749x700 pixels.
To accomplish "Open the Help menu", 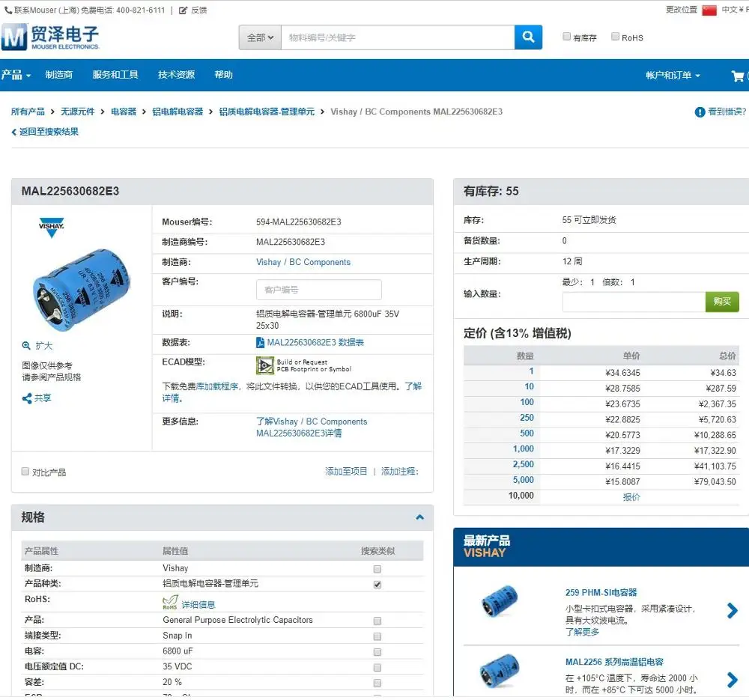I will (x=223, y=74).
